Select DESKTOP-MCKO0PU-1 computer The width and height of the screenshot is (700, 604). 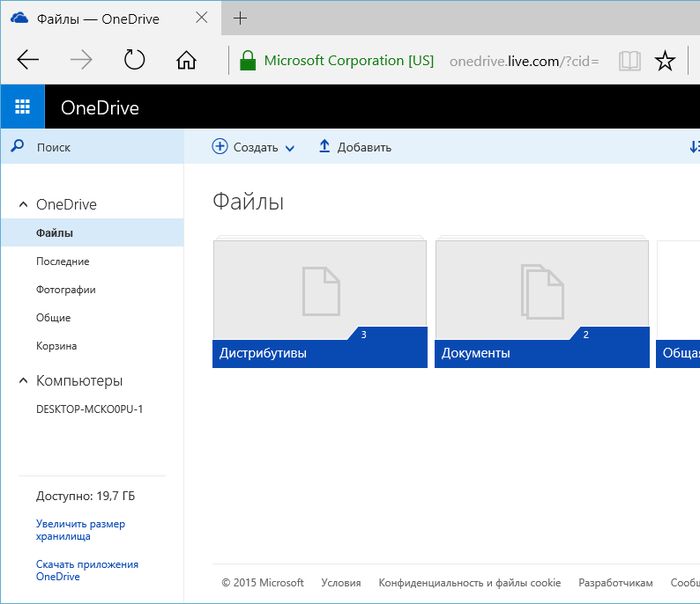pos(89,409)
